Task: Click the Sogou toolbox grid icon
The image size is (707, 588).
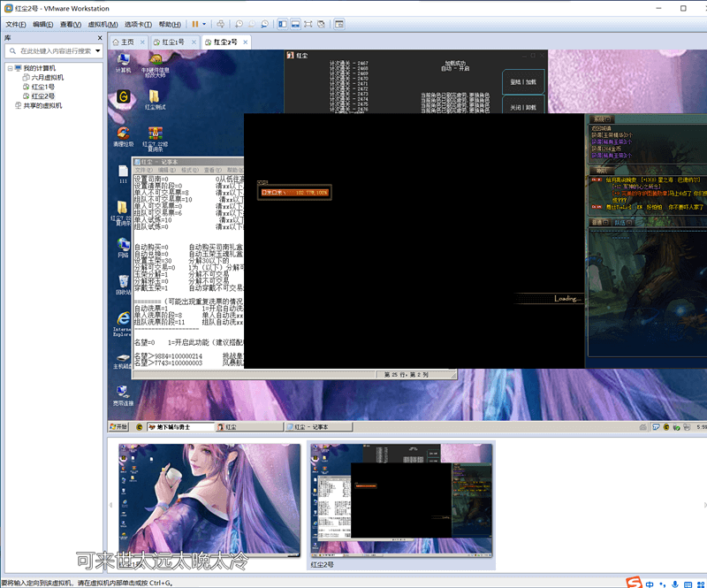Action: click(701, 584)
